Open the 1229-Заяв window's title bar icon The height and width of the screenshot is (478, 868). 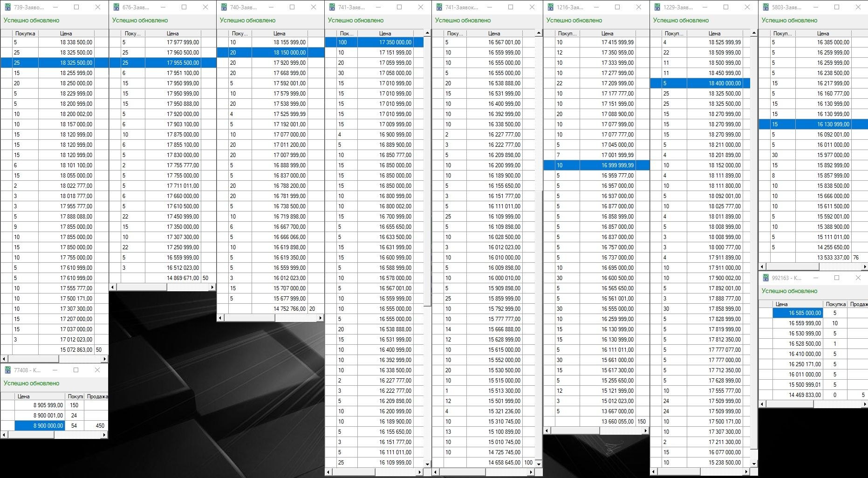[x=657, y=7]
